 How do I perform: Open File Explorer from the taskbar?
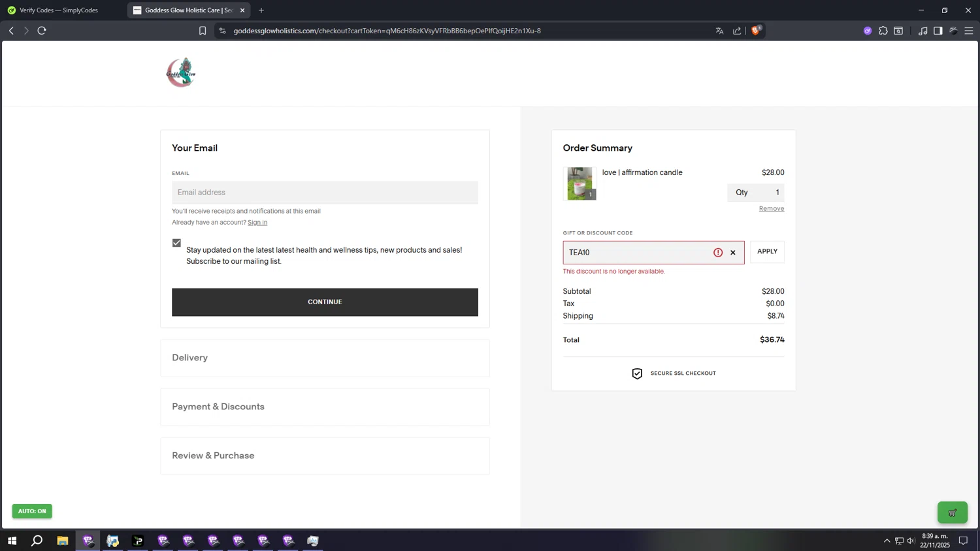63,541
